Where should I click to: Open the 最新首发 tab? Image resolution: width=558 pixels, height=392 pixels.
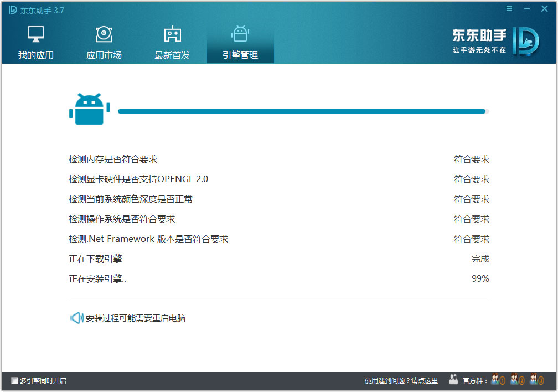point(172,43)
